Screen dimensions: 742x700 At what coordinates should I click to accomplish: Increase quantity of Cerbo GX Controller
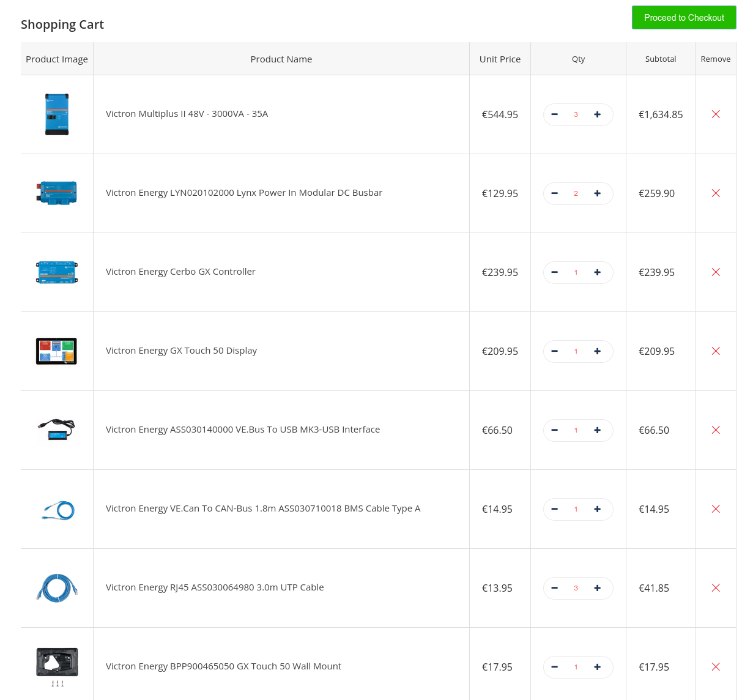point(597,272)
